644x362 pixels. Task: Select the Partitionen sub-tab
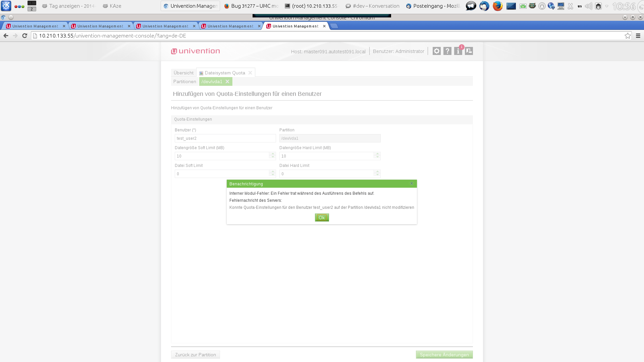(184, 81)
